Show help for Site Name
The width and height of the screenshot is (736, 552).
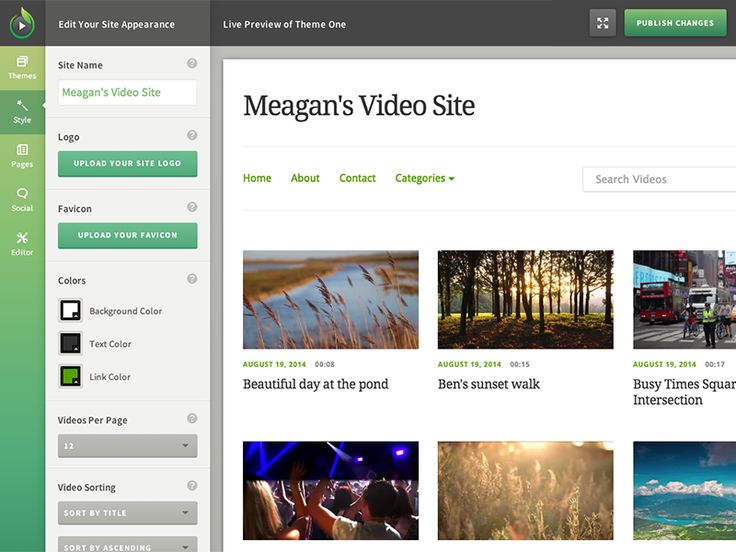coord(192,63)
